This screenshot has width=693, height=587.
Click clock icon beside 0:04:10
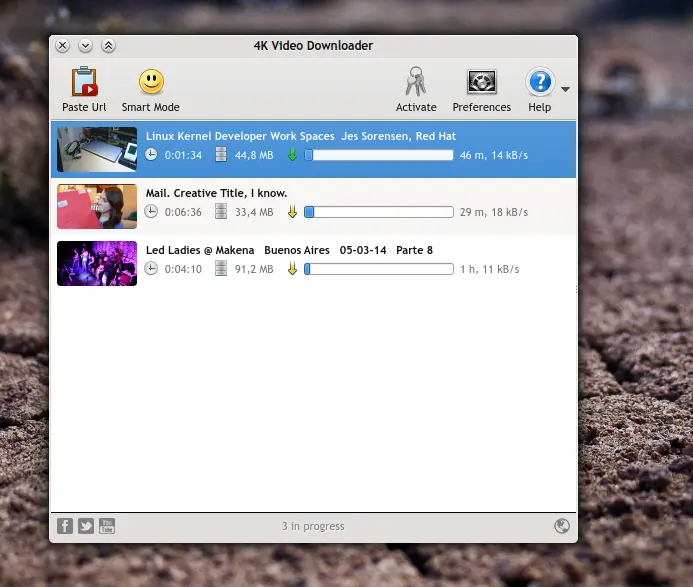click(151, 268)
